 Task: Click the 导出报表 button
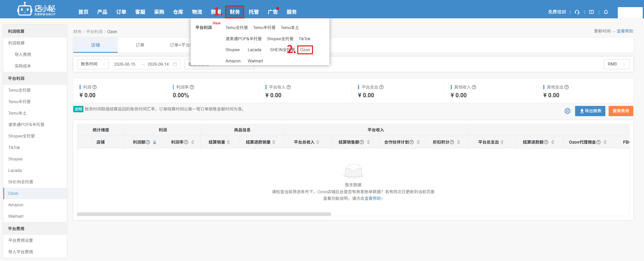(x=590, y=111)
